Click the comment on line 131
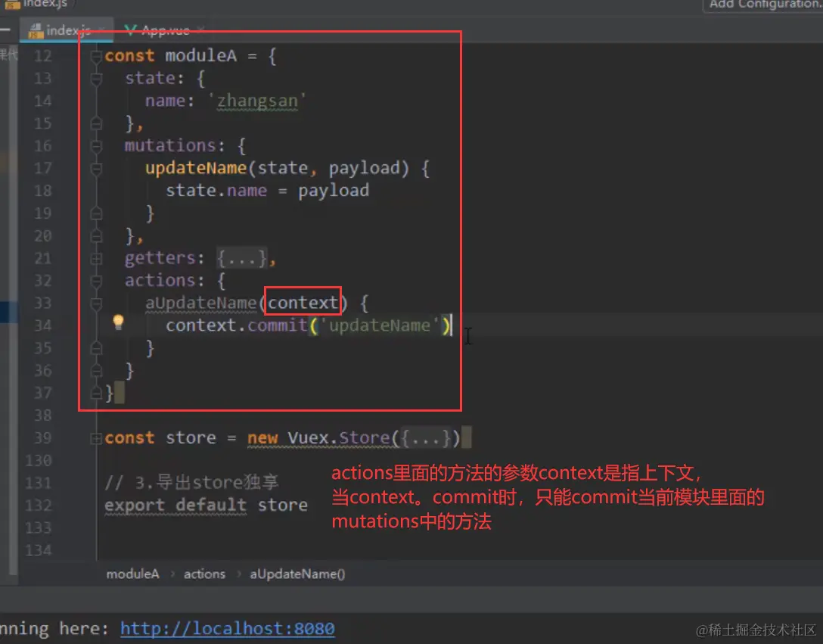823x644 pixels. click(x=191, y=482)
